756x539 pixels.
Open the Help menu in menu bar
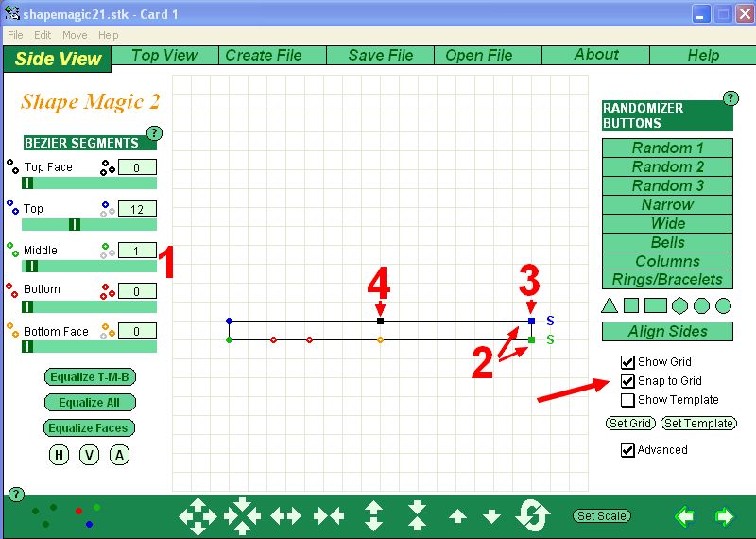(108, 35)
